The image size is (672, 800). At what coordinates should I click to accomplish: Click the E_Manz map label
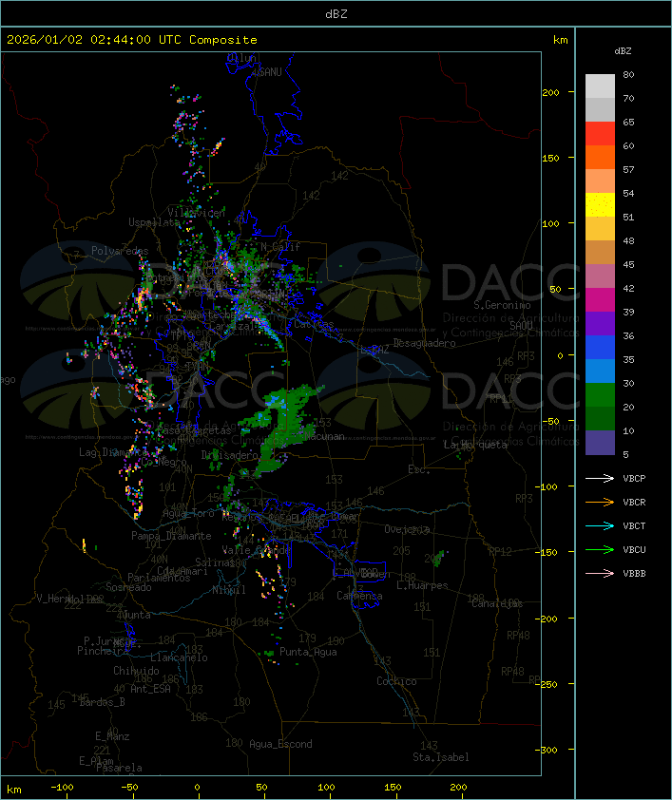[112, 736]
